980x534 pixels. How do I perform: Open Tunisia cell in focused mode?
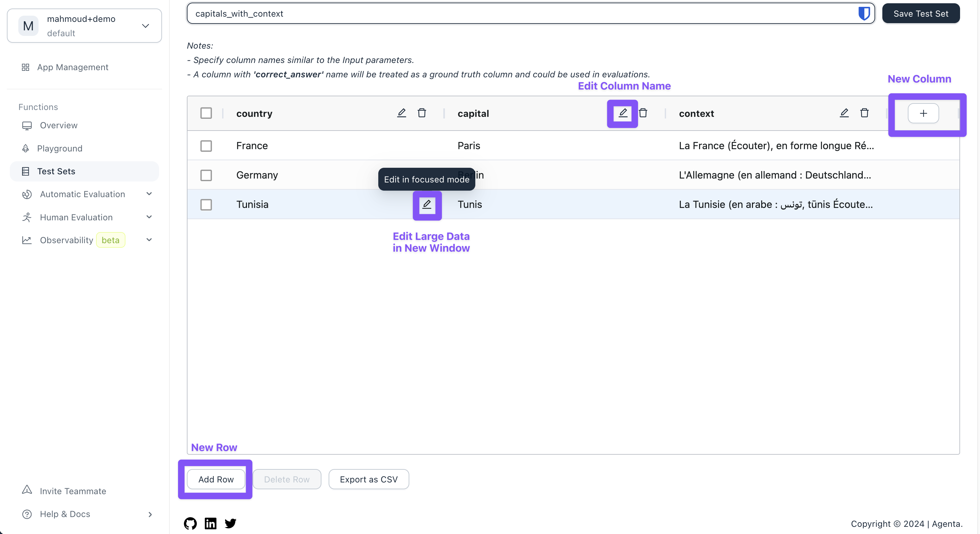(x=427, y=204)
